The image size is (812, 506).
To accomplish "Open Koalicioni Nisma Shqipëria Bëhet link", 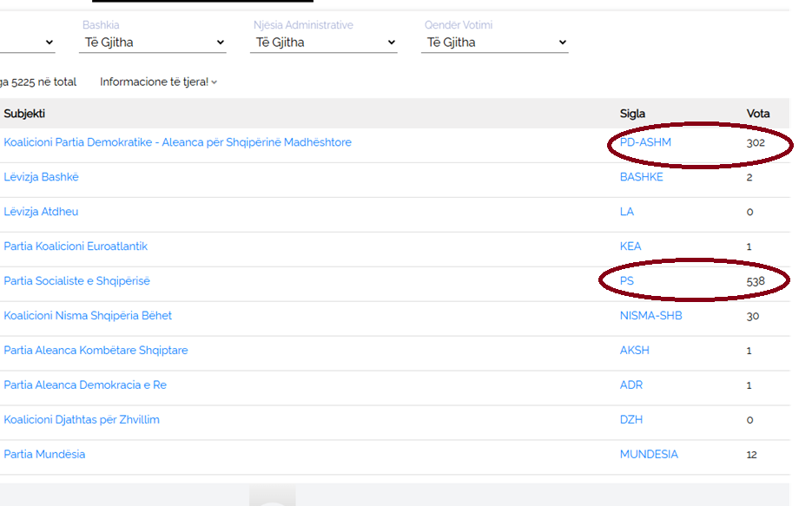I will pos(88,316).
